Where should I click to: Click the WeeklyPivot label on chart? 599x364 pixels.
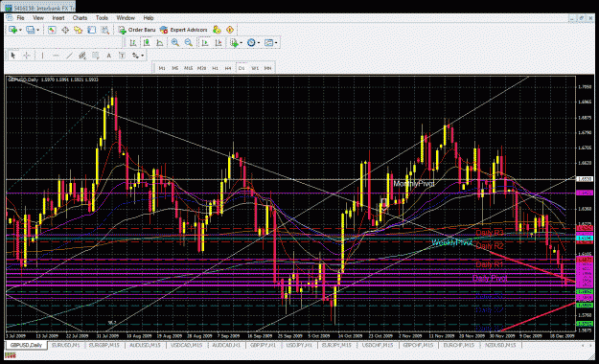(452, 242)
